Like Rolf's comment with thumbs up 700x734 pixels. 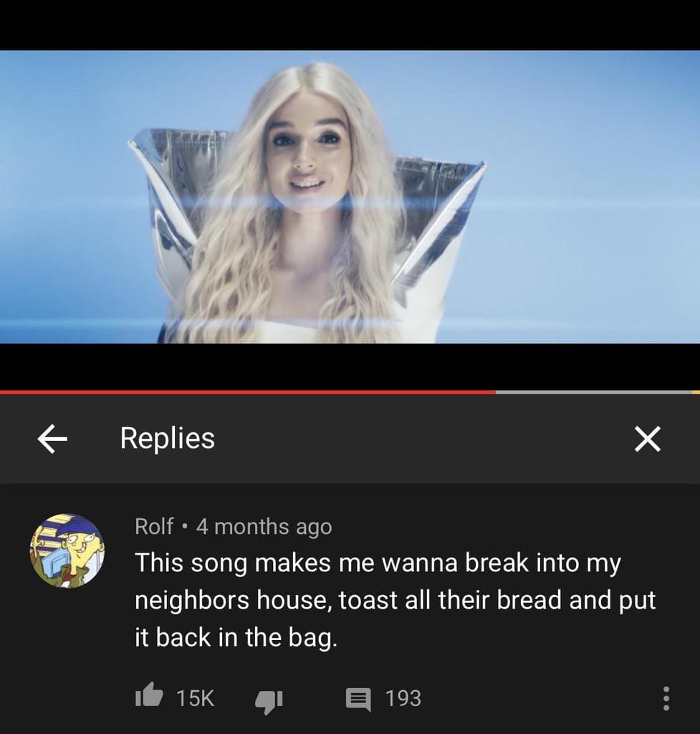pos(149,696)
